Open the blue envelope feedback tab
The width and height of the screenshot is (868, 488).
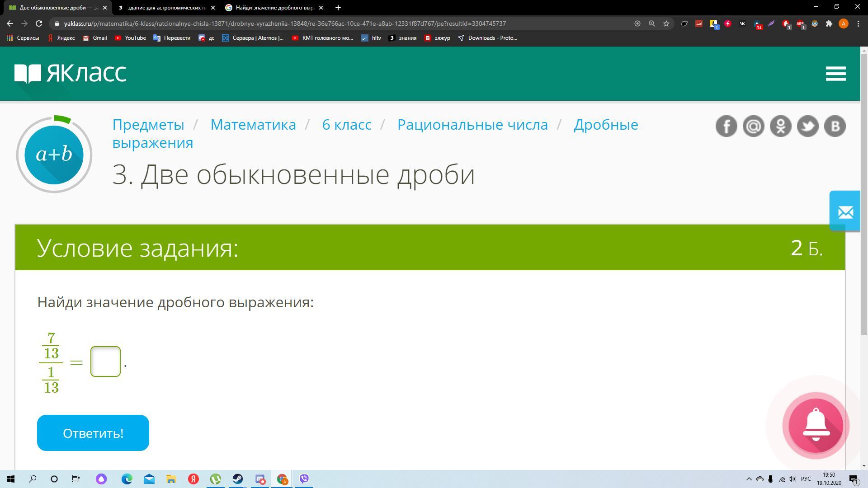pos(845,211)
